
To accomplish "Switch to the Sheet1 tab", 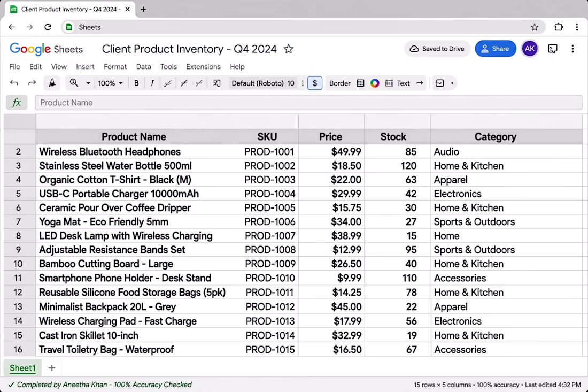I will click(22, 368).
